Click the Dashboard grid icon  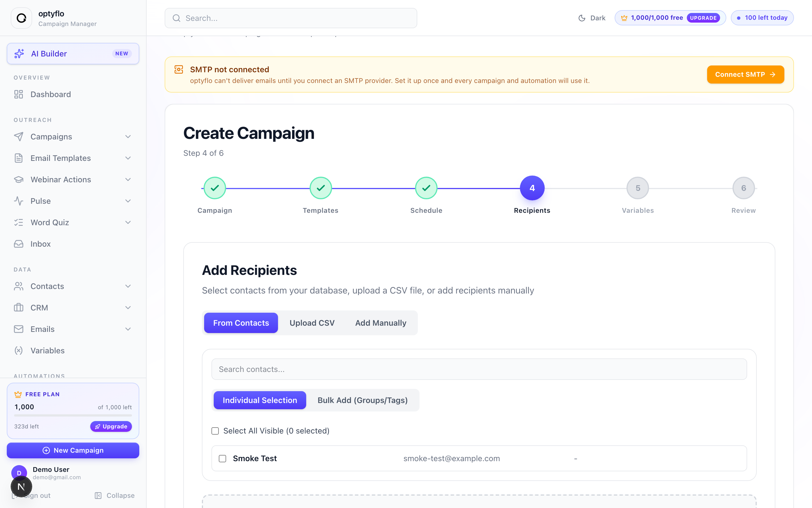click(18, 95)
